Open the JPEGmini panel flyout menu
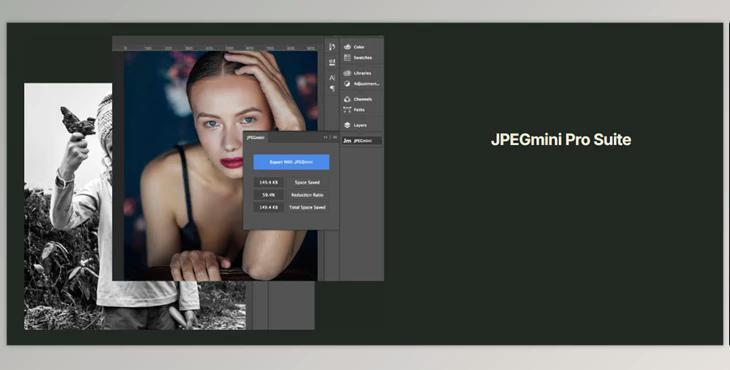 [x=335, y=137]
